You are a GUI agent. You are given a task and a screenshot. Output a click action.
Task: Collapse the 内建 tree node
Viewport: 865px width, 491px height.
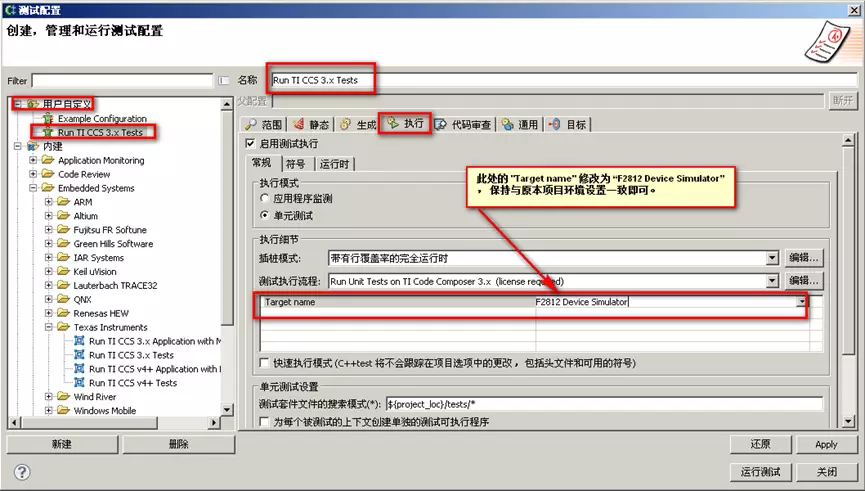tap(18, 146)
